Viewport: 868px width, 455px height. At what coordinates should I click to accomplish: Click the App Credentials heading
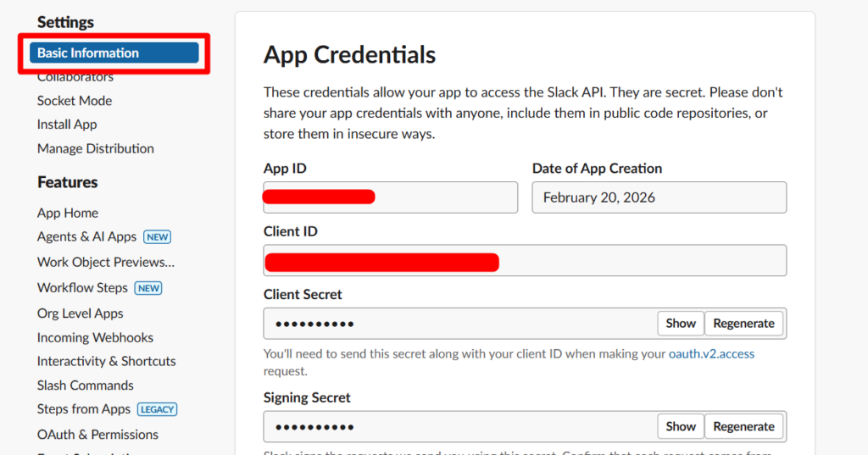pos(349,55)
